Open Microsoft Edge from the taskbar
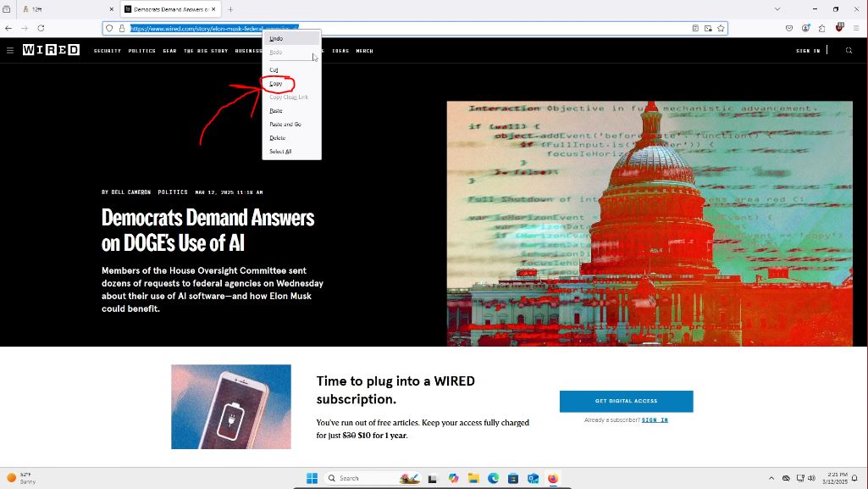The image size is (868, 489). point(493,478)
